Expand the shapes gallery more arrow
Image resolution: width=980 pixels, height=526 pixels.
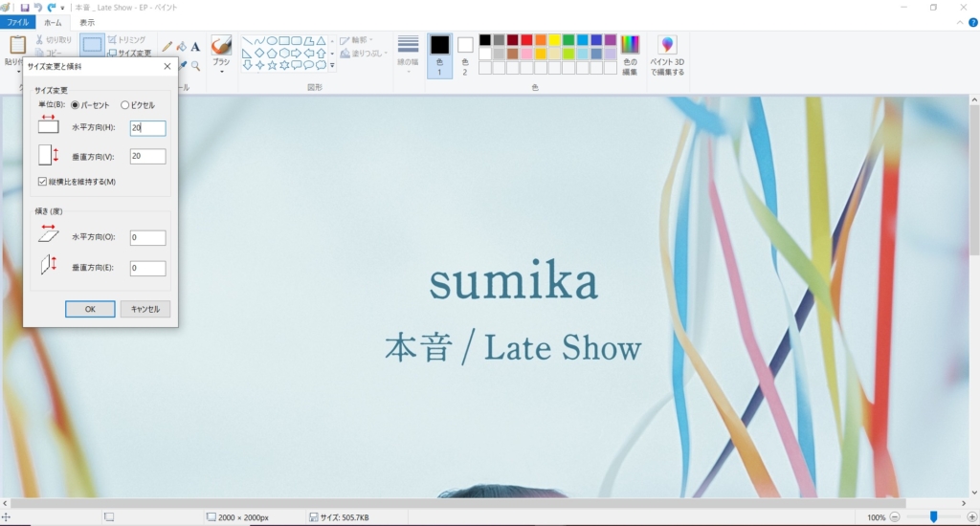tap(332, 65)
